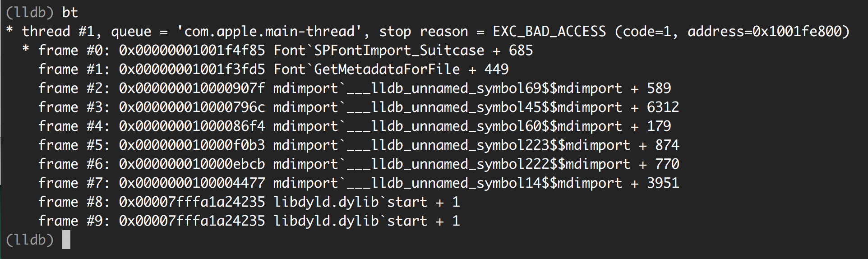The image size is (868, 259).
Task: Click the EXC_BAD_ACCESS stop reason text
Action: pyautogui.click(x=549, y=31)
